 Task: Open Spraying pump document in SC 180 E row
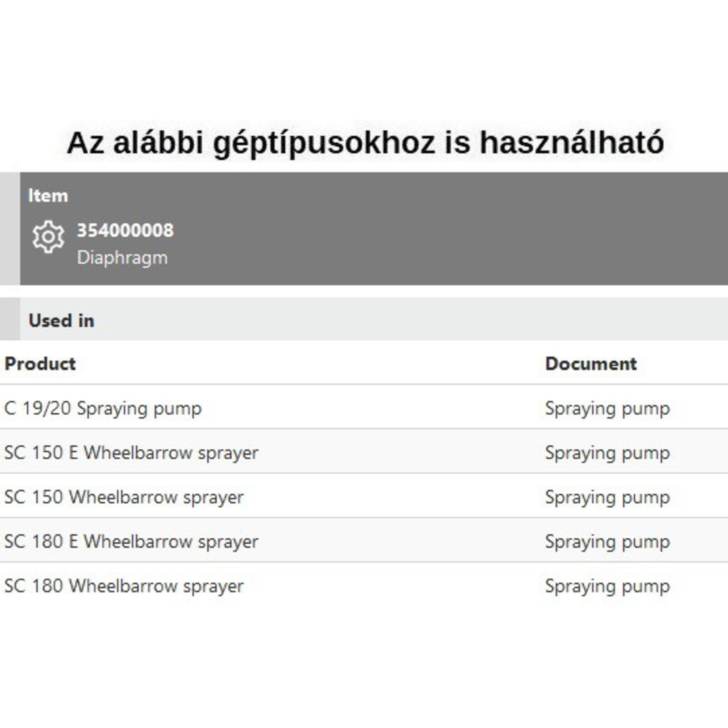pyautogui.click(x=607, y=541)
